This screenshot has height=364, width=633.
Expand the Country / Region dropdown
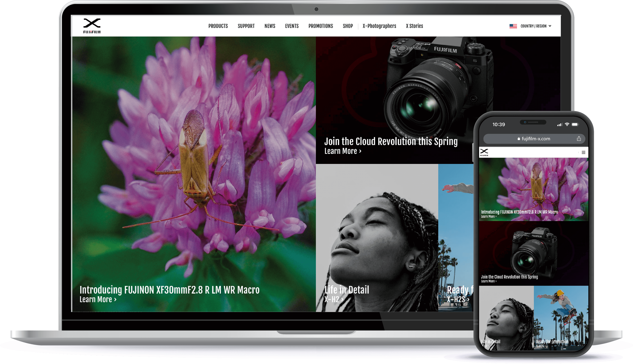tap(536, 26)
